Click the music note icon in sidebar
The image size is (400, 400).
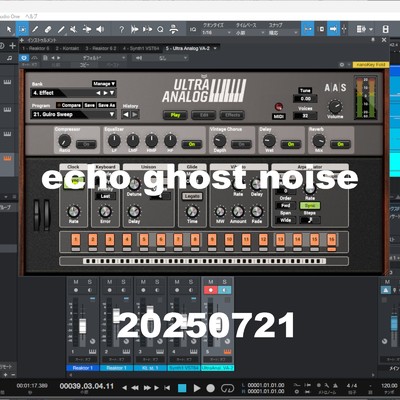9,58
